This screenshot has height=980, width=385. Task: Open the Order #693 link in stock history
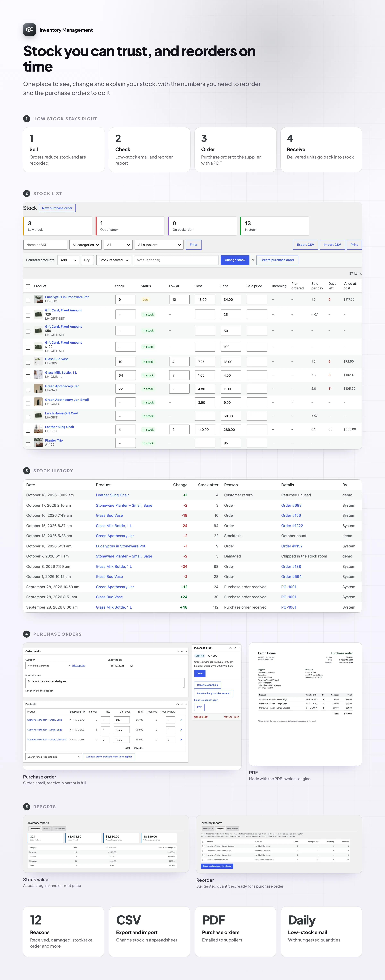(x=291, y=505)
